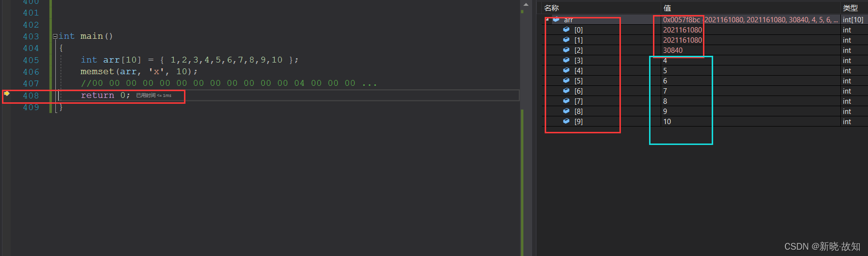Collapse the main function outlining box
The width and height of the screenshot is (868, 256).
pyautogui.click(x=55, y=36)
